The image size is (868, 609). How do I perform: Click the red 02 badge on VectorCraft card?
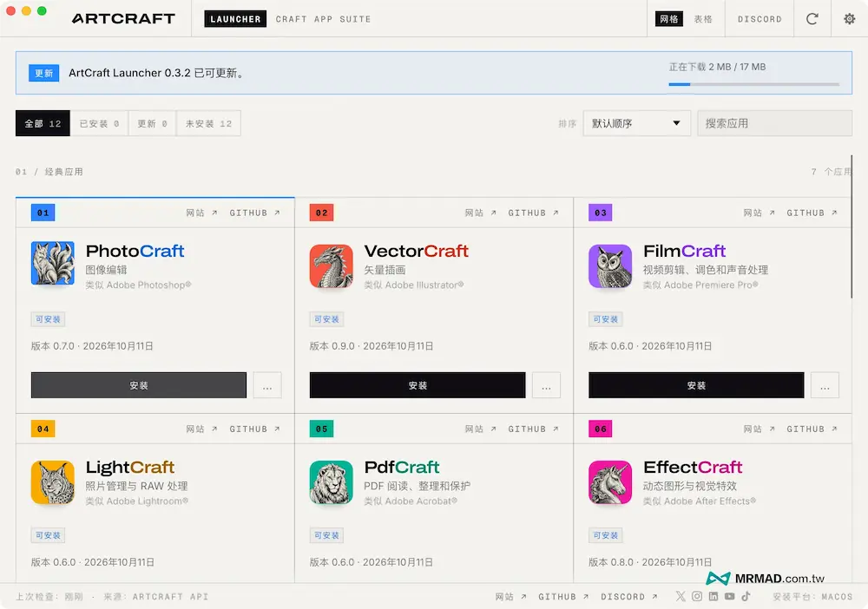(x=322, y=213)
